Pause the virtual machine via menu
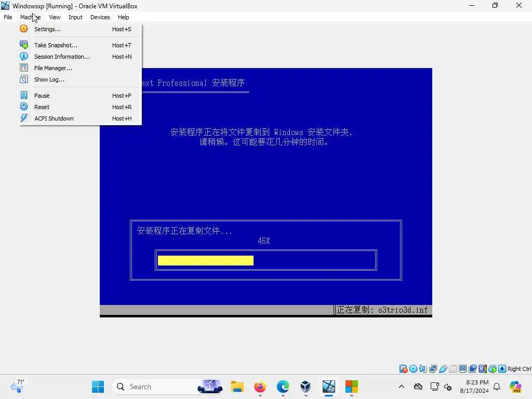This screenshot has height=399, width=532. (x=80, y=96)
